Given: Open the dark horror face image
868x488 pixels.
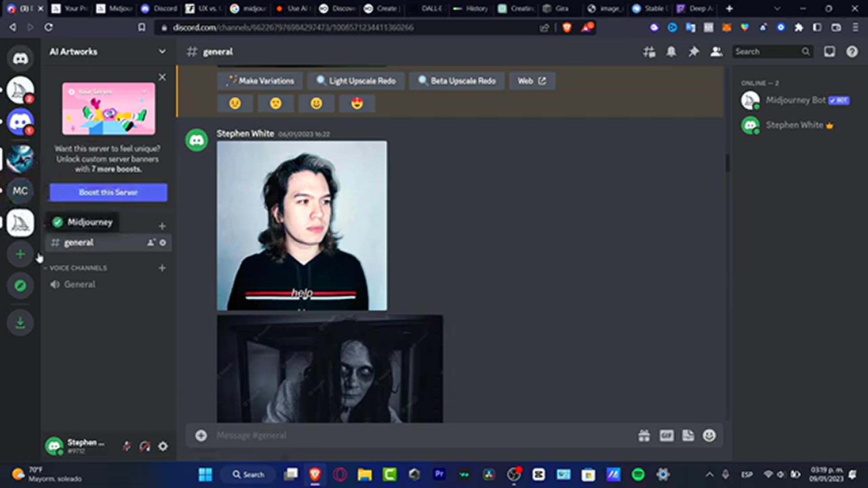Looking at the screenshot, I should (330, 369).
